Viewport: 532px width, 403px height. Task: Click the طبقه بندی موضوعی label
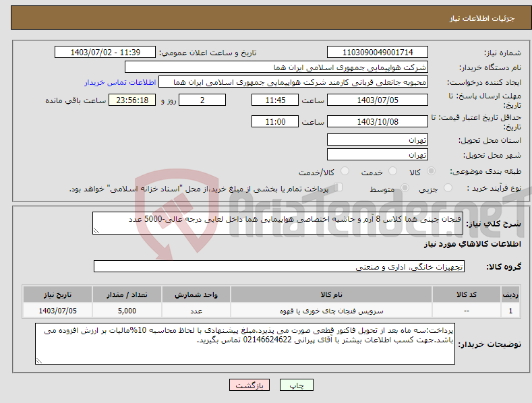point(485,171)
